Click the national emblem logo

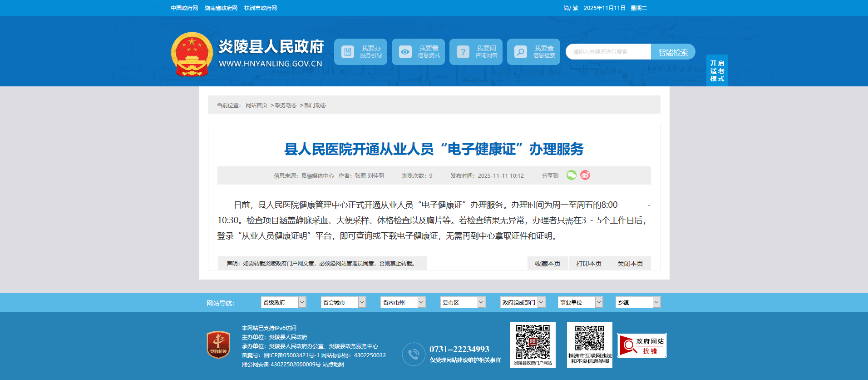192,54
